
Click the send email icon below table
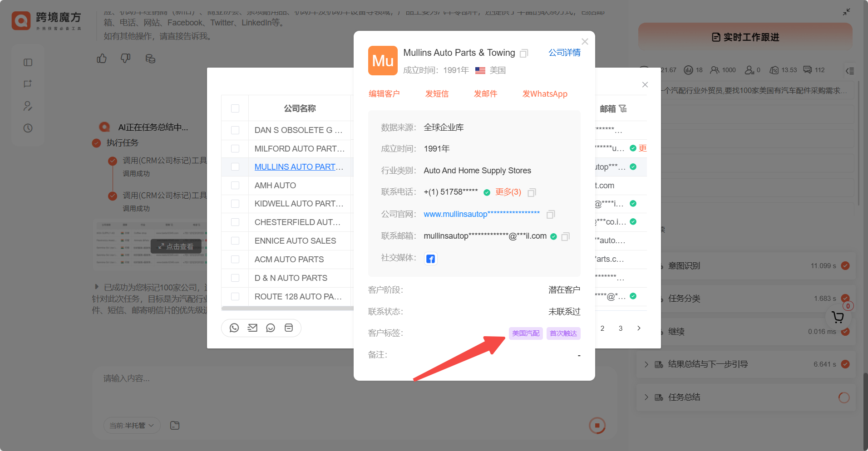pos(252,328)
